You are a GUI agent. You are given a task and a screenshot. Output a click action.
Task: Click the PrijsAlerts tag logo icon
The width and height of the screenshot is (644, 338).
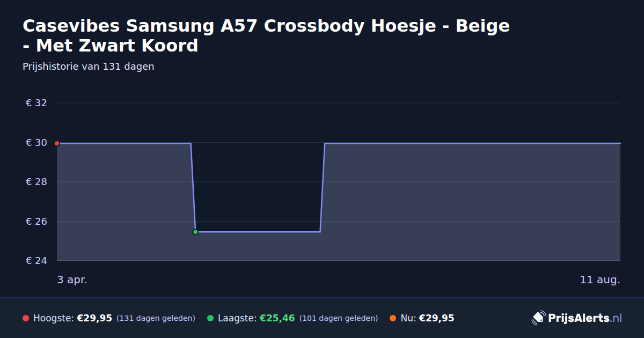tap(538, 318)
